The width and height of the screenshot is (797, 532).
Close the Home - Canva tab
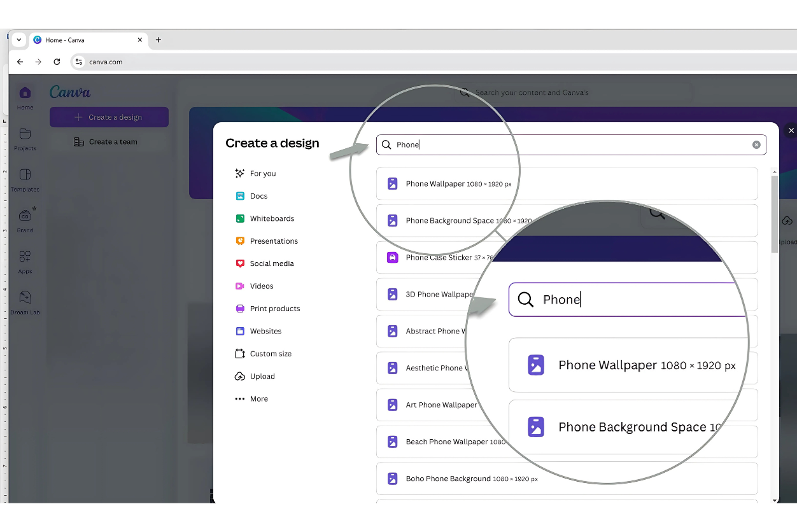click(x=140, y=39)
